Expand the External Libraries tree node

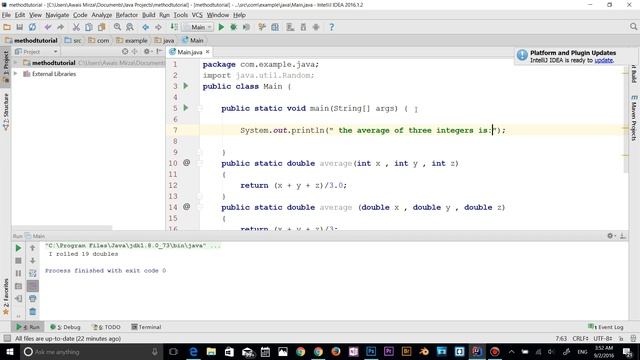click(x=16, y=74)
